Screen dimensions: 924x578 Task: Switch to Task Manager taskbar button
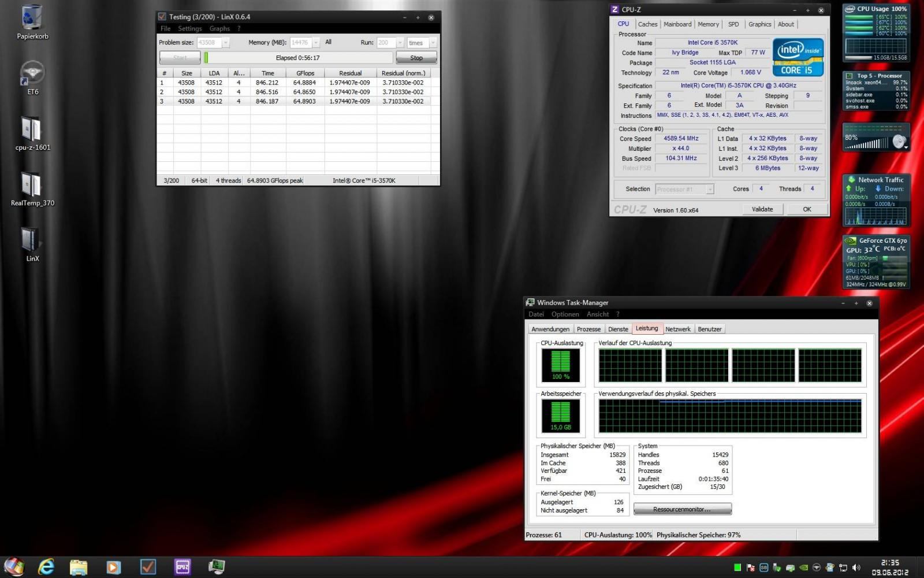point(217,567)
